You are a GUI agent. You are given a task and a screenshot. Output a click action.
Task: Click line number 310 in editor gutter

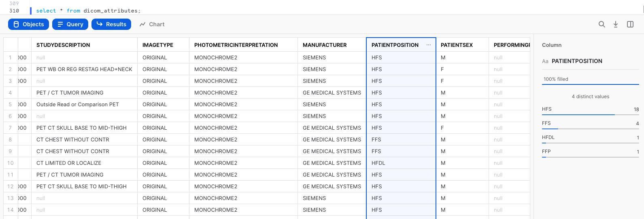click(14, 11)
